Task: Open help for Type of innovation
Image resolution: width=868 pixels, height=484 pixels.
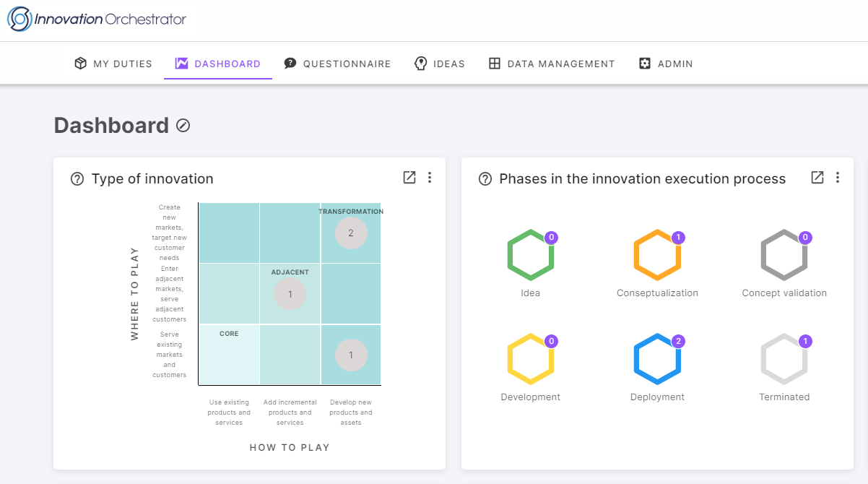Action: pos(77,179)
